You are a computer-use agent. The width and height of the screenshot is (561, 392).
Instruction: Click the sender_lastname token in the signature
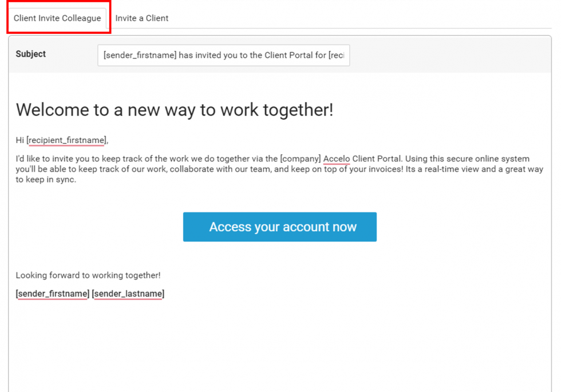pyautogui.click(x=128, y=293)
